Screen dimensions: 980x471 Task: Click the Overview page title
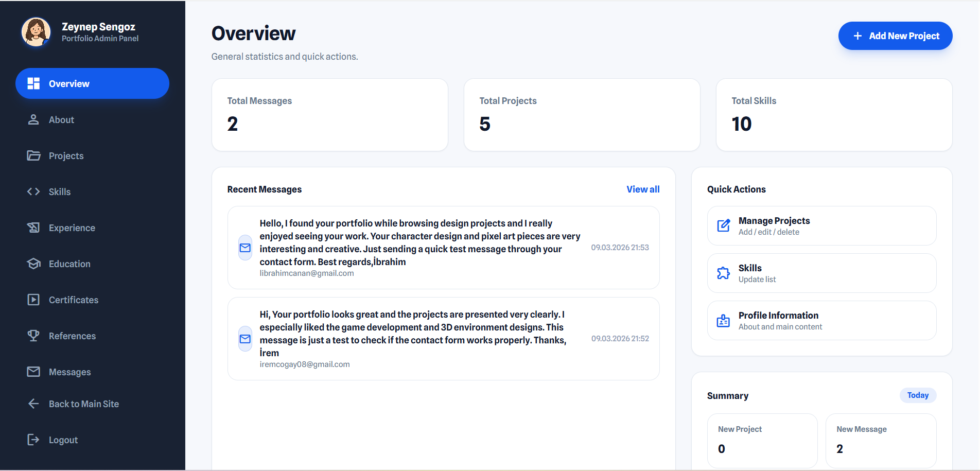pyautogui.click(x=253, y=33)
